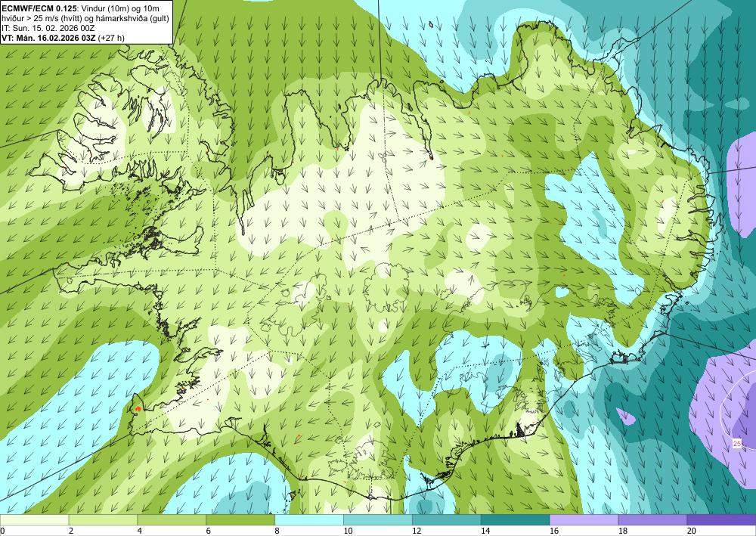This screenshot has height=536, width=756.
Task: Click the light green 2–4 m/s legend swatch
Action: pyautogui.click(x=103, y=520)
